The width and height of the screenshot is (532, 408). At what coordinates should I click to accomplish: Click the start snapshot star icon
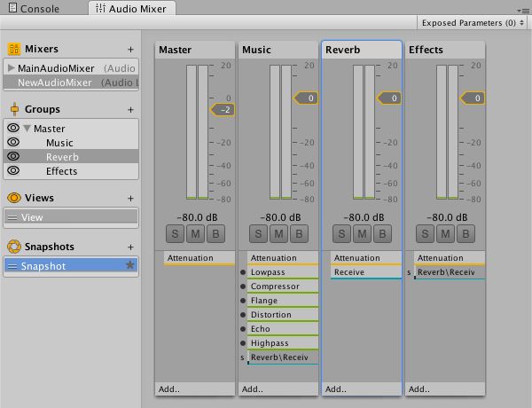pos(130,265)
